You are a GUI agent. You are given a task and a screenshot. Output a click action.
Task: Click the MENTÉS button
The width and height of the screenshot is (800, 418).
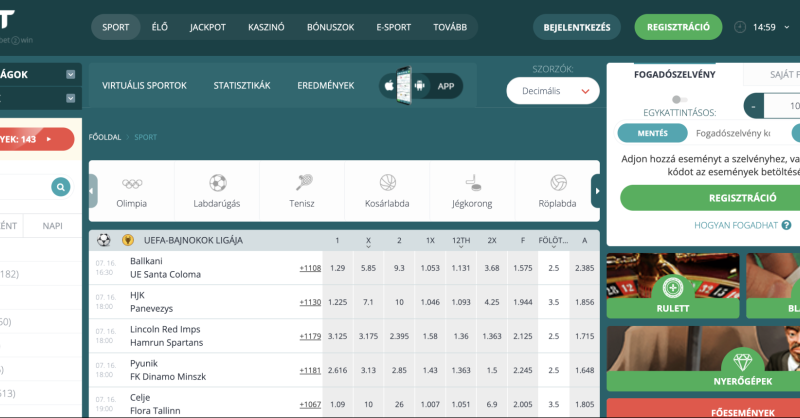pyautogui.click(x=653, y=133)
